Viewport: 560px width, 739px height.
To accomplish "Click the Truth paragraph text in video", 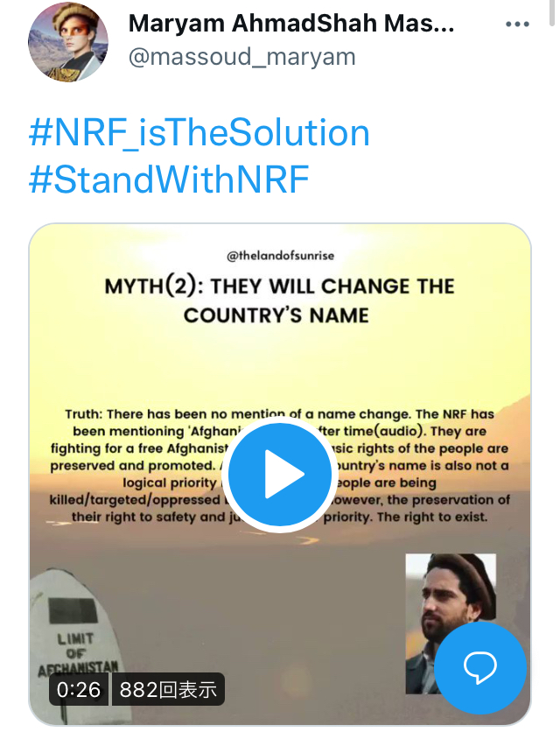I will point(280,466).
